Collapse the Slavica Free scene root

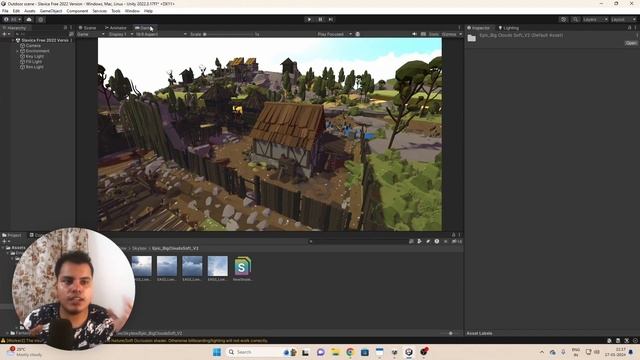pos(13,40)
